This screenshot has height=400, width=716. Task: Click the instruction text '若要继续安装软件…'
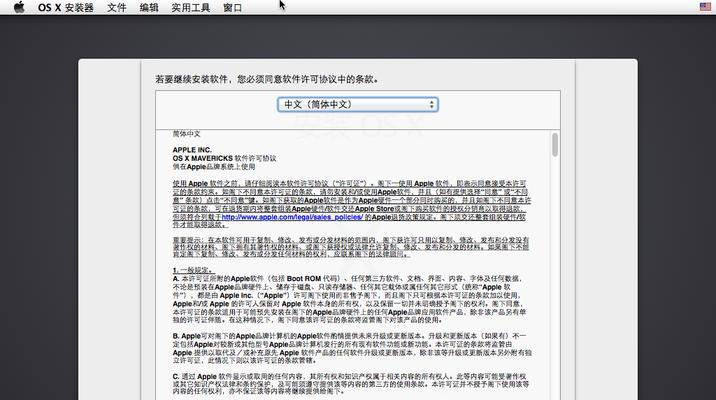[267, 79]
